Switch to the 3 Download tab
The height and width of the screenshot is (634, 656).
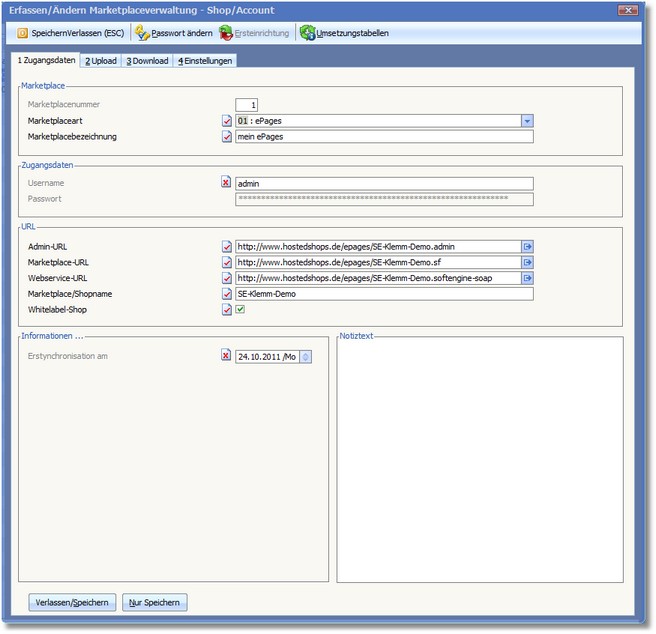pos(147,61)
